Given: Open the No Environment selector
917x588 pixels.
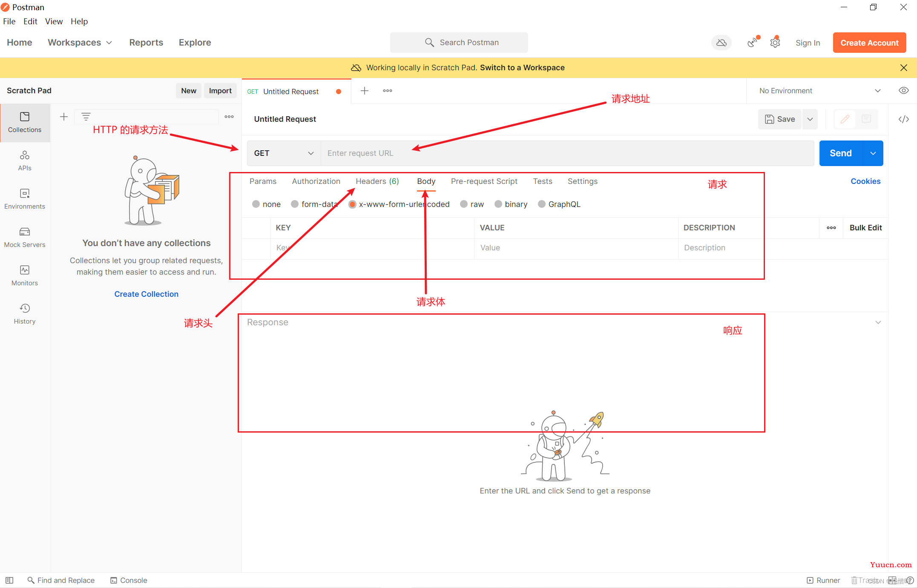Looking at the screenshot, I should 819,91.
